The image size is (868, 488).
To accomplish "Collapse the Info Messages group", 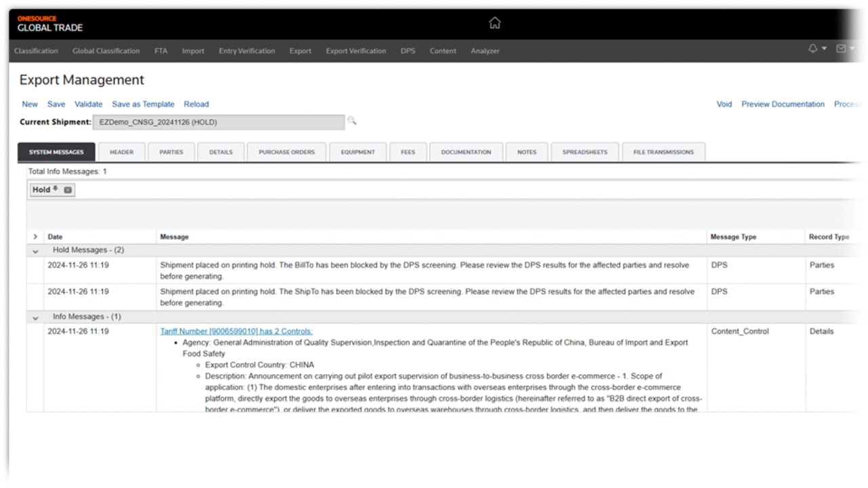I will [35, 317].
